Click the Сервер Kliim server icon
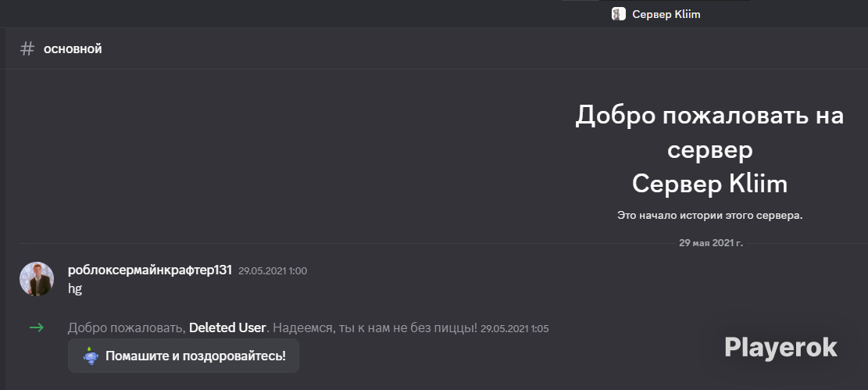This screenshot has width=868, height=390. tap(618, 14)
